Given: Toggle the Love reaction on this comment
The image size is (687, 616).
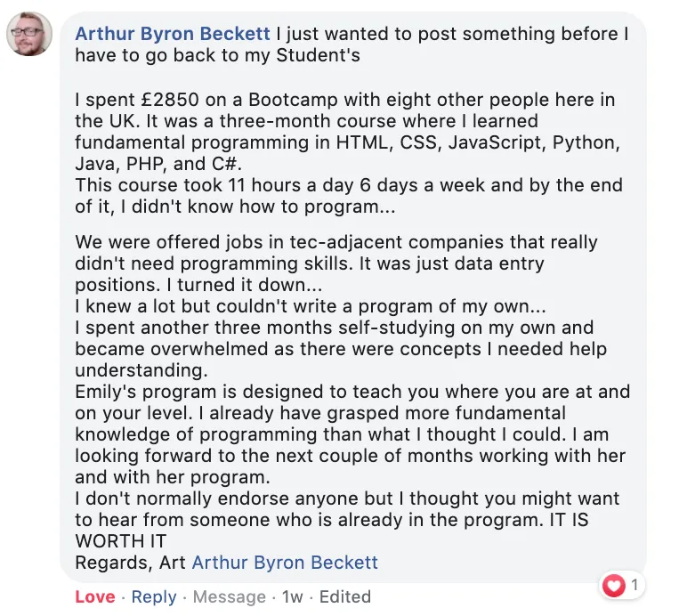Looking at the screenshot, I should (x=95, y=596).
